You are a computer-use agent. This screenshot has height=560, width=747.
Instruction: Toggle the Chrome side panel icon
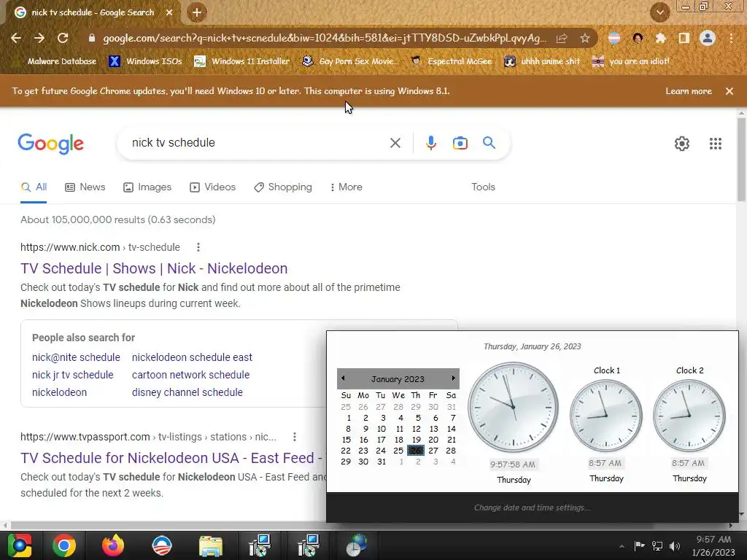684,38
